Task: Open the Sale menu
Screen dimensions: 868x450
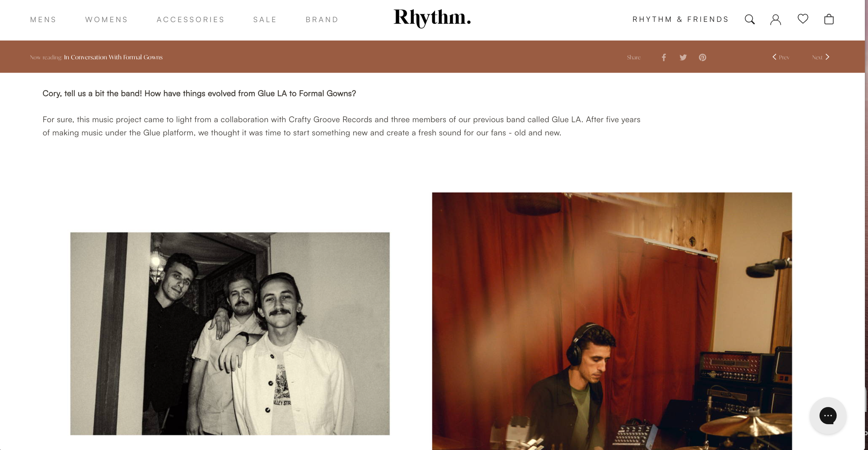Action: click(265, 20)
